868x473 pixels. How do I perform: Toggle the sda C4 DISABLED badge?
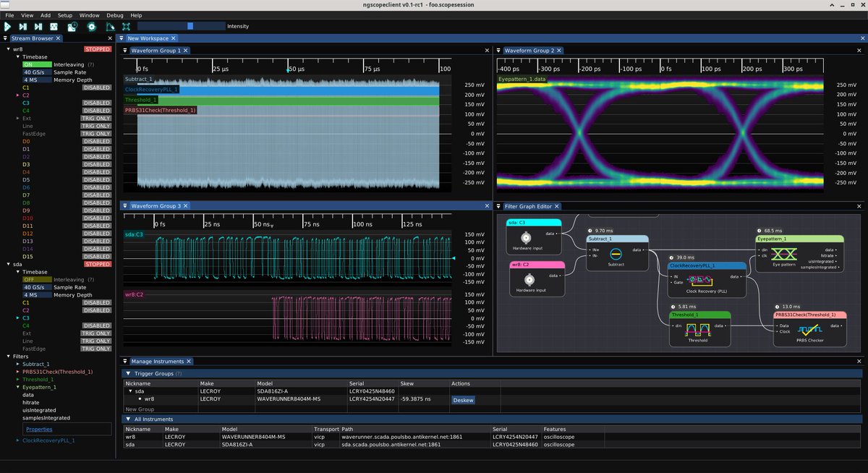tap(97, 325)
